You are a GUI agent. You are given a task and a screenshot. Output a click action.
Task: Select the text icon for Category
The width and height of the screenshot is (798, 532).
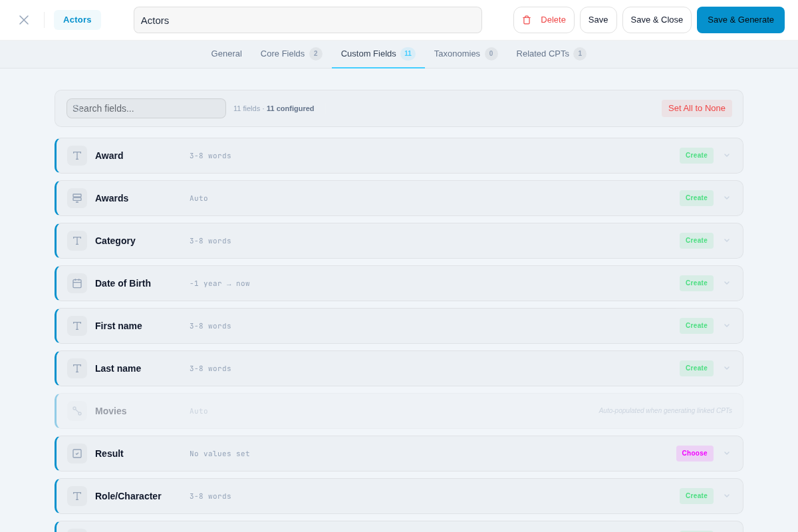point(77,241)
